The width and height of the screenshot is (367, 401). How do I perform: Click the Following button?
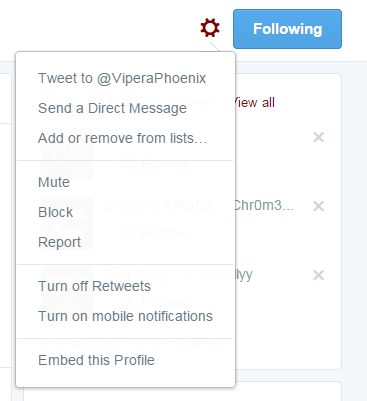point(287,29)
